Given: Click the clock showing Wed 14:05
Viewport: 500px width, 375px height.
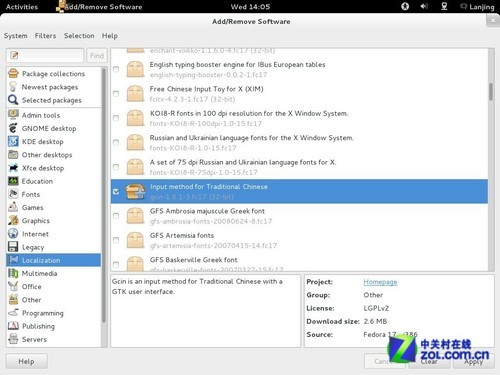Looking at the screenshot, I should tap(250, 7).
